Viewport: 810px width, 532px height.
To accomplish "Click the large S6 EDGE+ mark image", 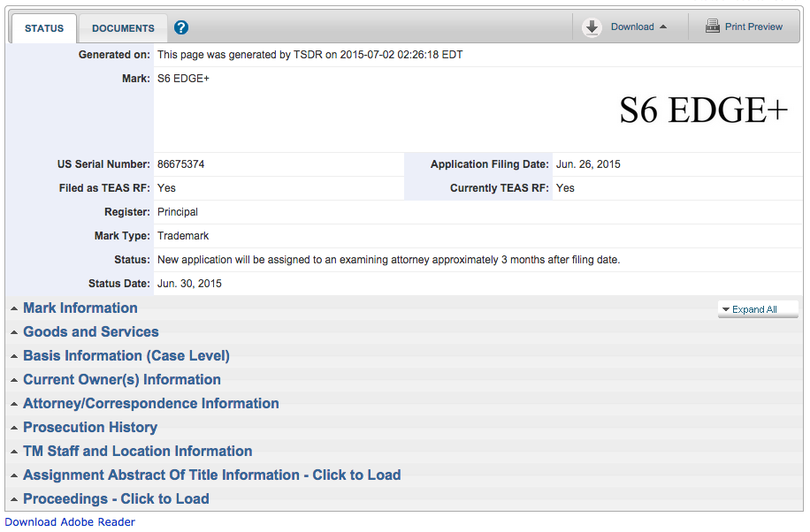I will (703, 110).
